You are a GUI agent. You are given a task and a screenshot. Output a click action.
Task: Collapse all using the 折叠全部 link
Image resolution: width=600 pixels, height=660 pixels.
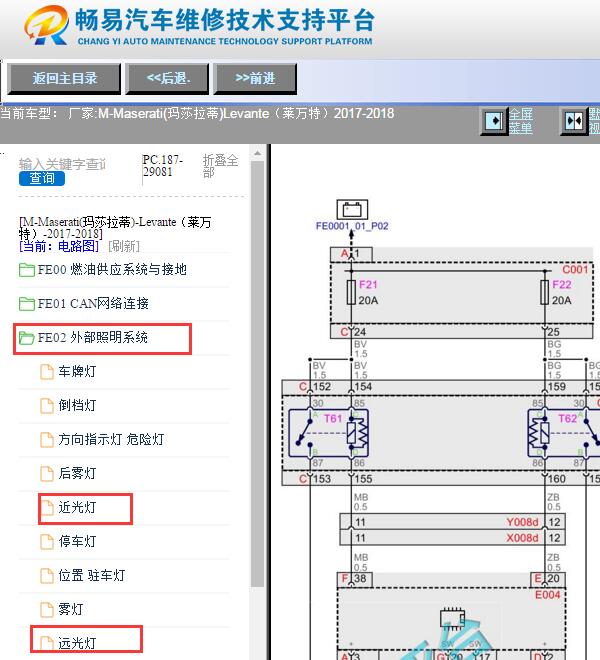pyautogui.click(x=220, y=166)
